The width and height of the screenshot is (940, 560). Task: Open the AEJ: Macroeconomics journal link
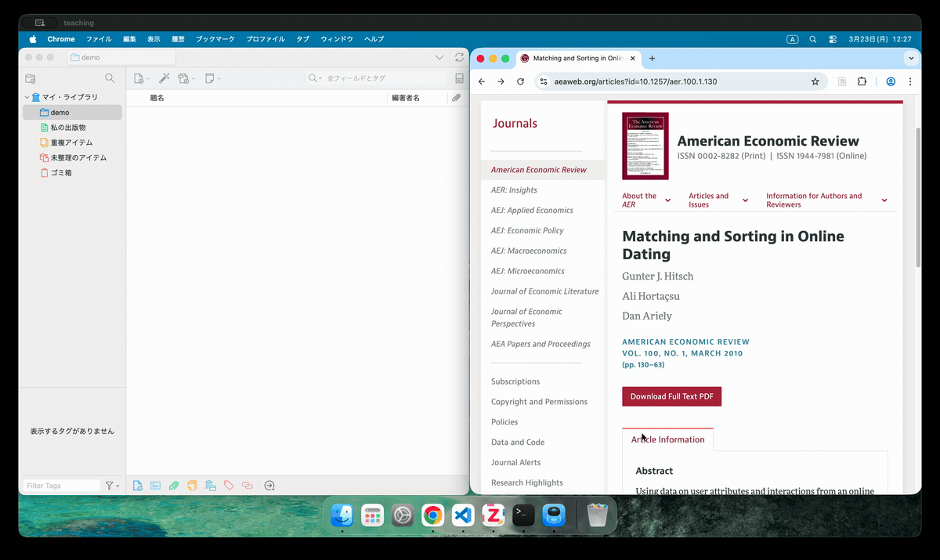[528, 251]
